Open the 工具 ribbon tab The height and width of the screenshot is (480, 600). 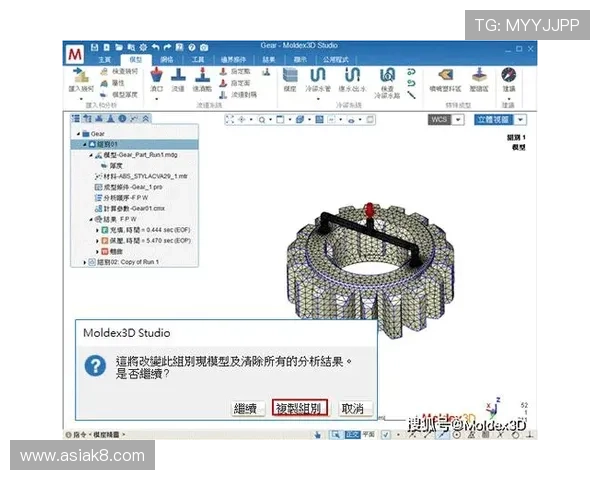(198, 60)
